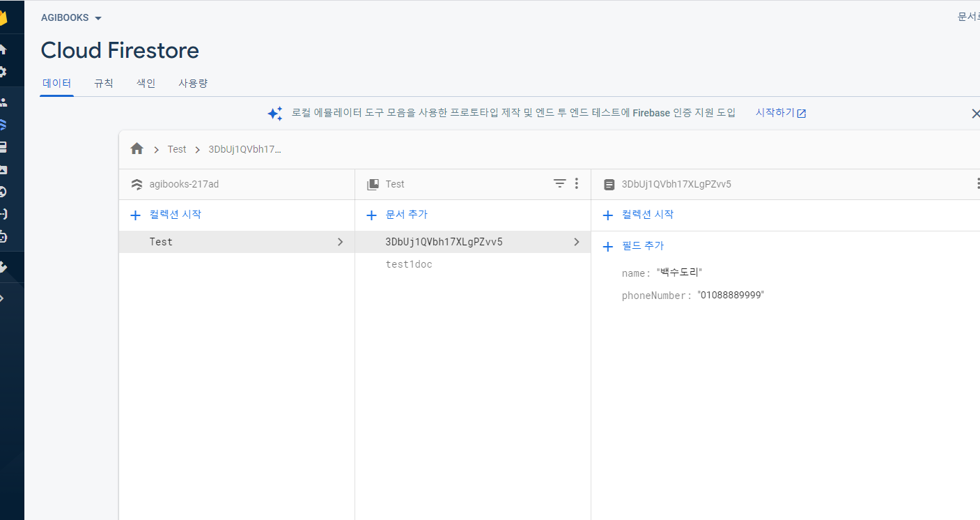Image resolution: width=980 pixels, height=520 pixels.
Task: Open the filter icon in Test column
Action: 559,183
